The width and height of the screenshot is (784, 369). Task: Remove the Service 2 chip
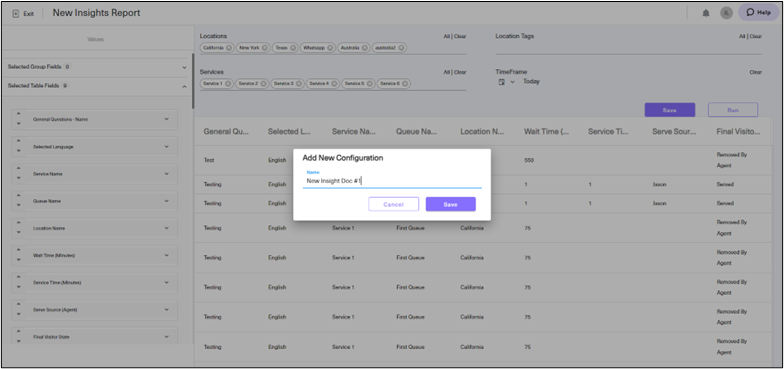pos(264,84)
